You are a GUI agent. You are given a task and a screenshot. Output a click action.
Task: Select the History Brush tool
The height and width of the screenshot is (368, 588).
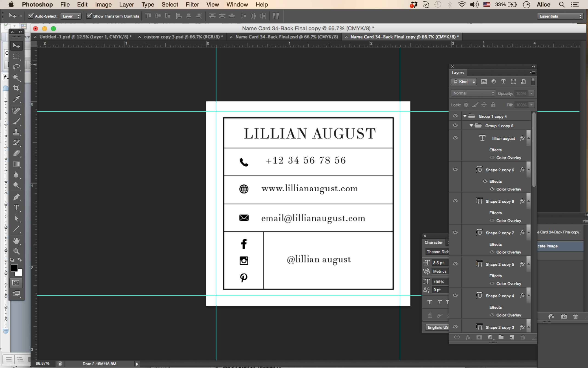(x=16, y=143)
